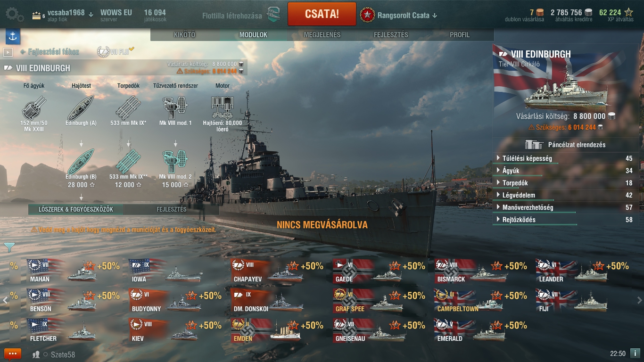Toggle the LŐSZEREK & FOGYÓESZKÖZÖK section
The height and width of the screenshot is (362, 644).
[x=76, y=209]
